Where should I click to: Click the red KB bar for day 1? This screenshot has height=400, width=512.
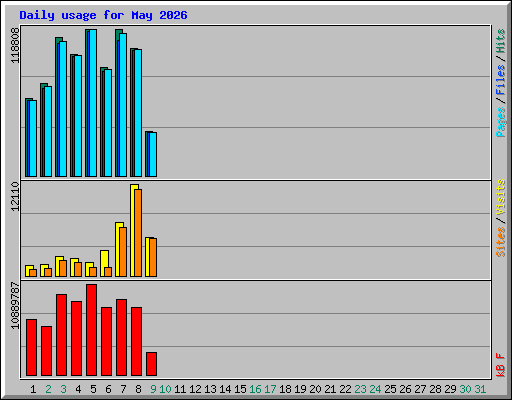click(x=31, y=348)
